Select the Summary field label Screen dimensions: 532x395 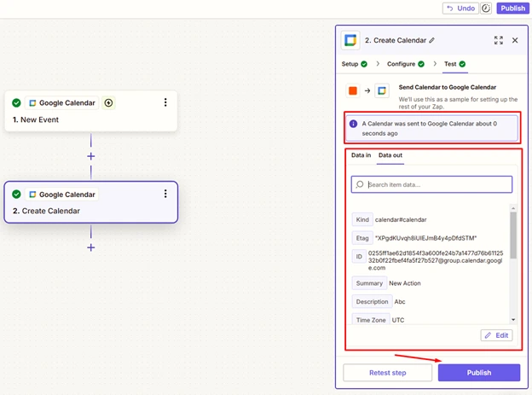coord(369,283)
